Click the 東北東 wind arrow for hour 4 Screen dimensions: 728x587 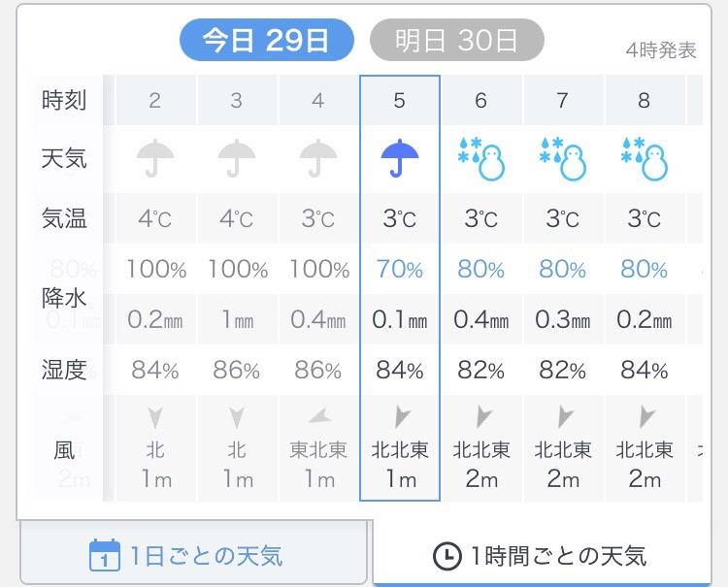tap(319, 415)
